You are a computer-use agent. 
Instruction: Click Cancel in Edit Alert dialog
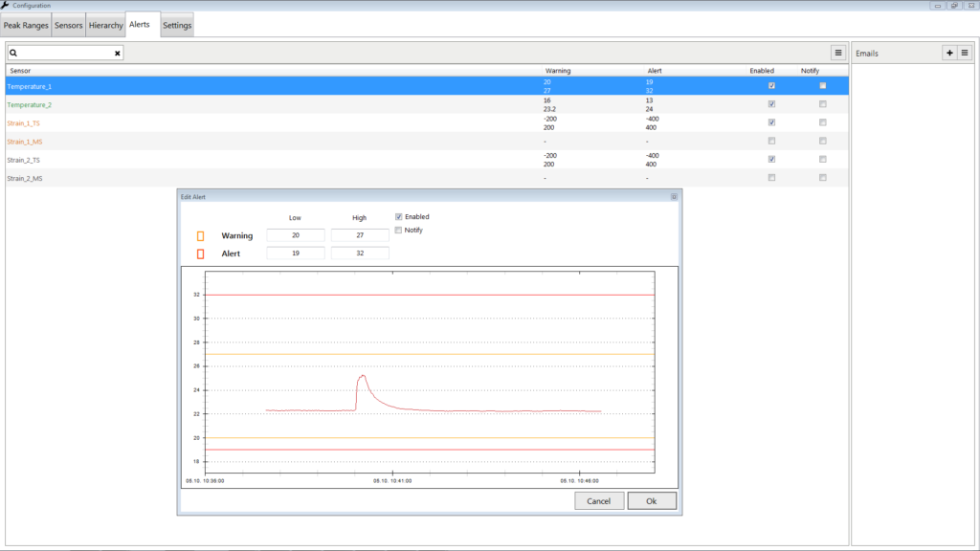point(599,501)
